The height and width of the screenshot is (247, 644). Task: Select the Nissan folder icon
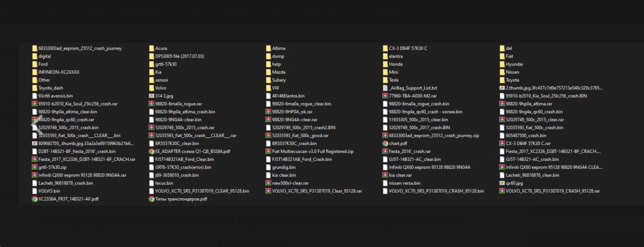tap(502, 72)
